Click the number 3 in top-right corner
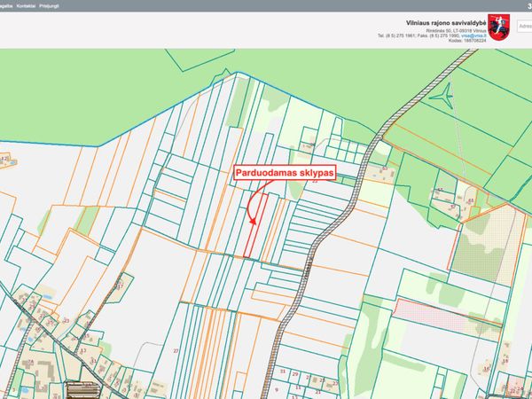 pyautogui.click(x=528, y=5)
